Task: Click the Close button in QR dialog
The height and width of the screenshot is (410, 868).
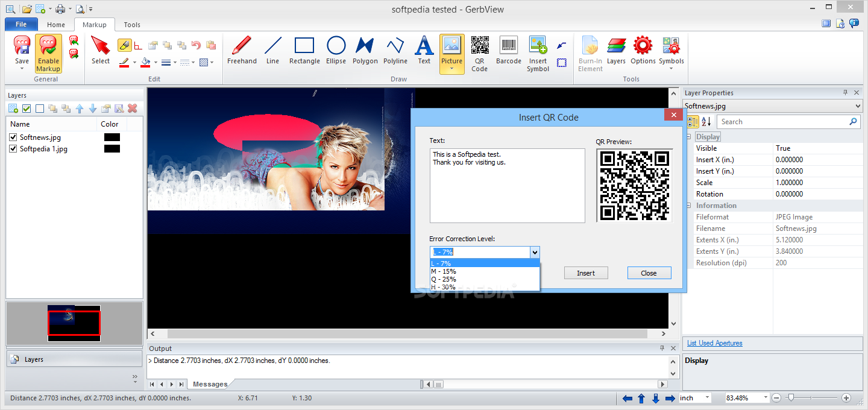Action: [649, 273]
